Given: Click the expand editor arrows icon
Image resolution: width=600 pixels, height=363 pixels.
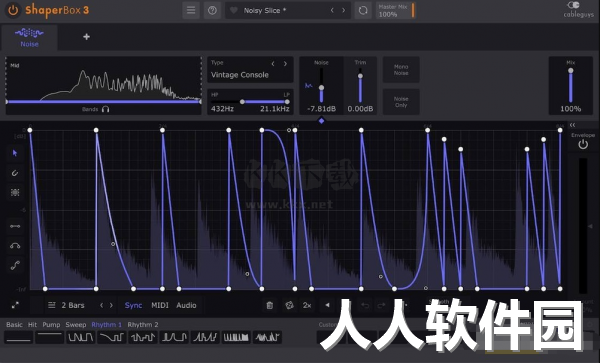Looking at the screenshot, I should tap(15, 305).
